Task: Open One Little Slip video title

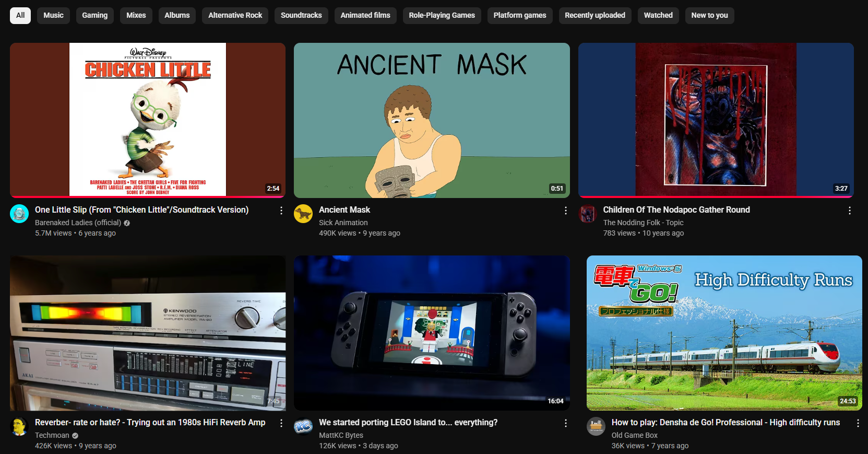Action: click(x=141, y=209)
